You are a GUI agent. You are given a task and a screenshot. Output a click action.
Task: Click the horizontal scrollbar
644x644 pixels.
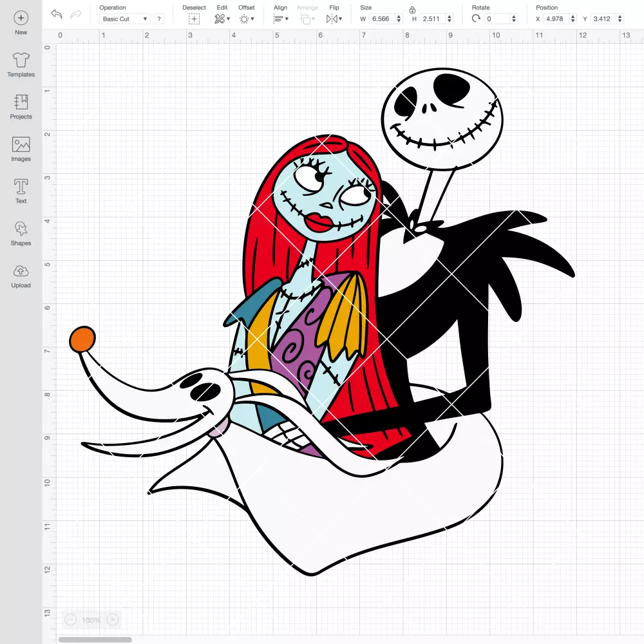click(x=95, y=639)
